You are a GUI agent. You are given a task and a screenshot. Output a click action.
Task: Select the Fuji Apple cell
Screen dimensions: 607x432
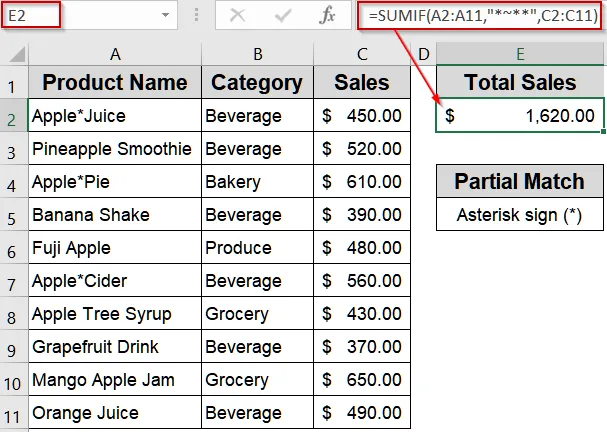pos(115,247)
